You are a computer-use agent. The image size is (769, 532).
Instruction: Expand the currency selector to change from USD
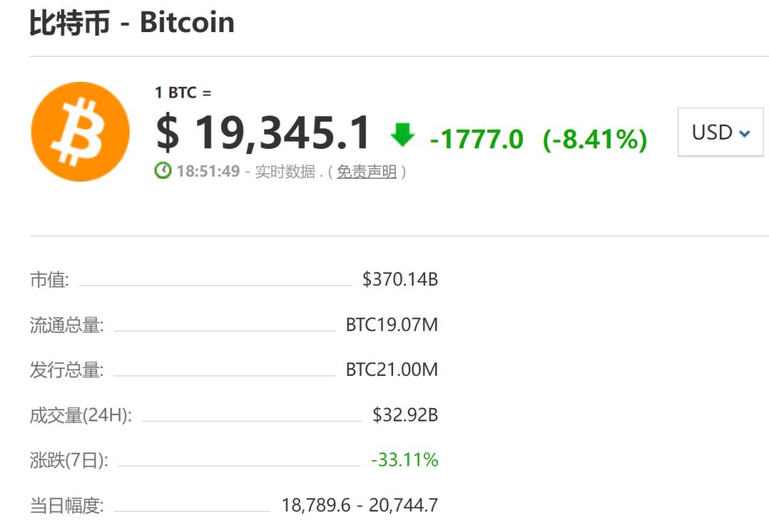[719, 132]
